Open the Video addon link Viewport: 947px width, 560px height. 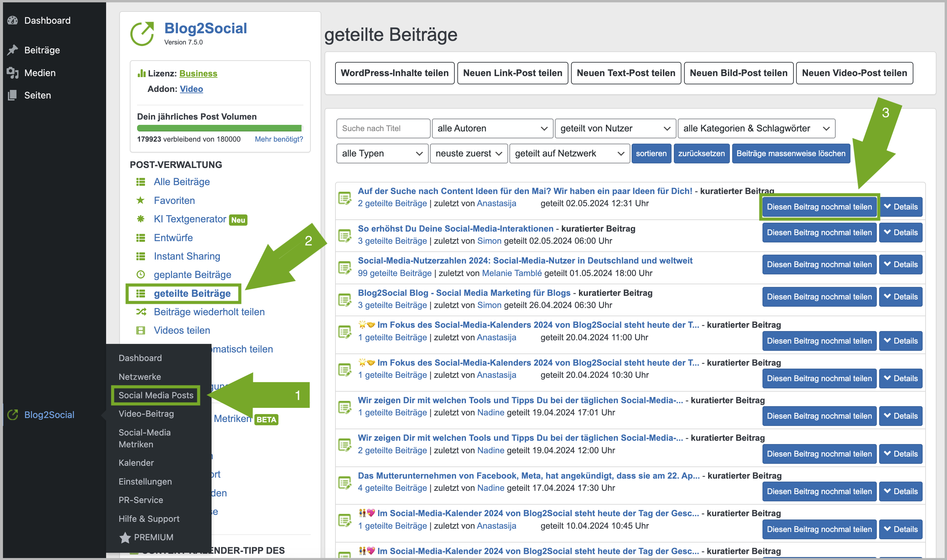191,89
